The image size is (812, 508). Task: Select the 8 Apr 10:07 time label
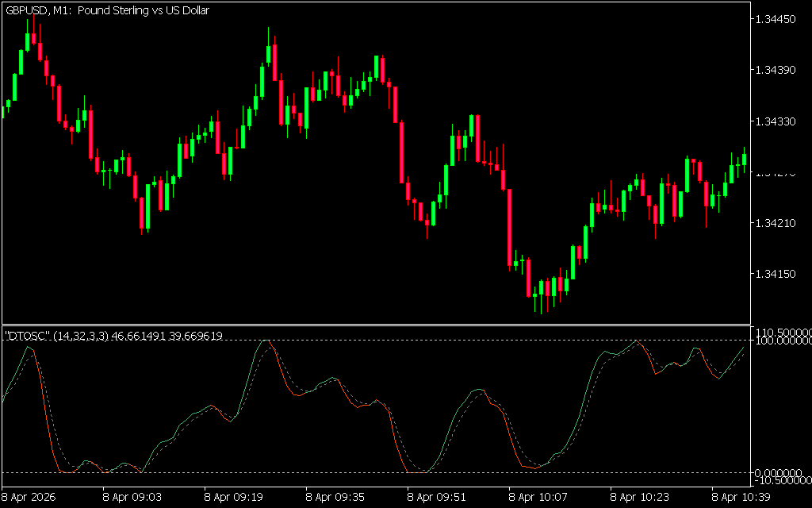point(538,497)
